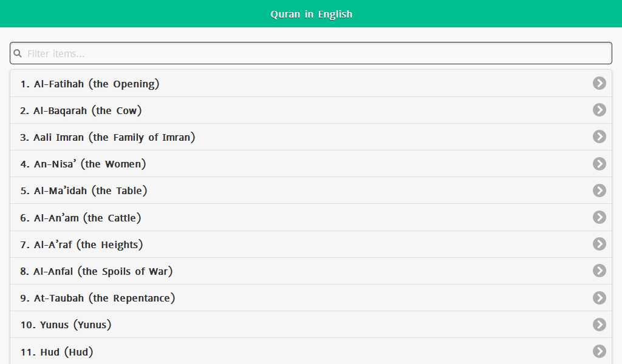The width and height of the screenshot is (622, 364).
Task: Select 3. Aali Imran (the Family of Imran)
Action: pos(108,137)
